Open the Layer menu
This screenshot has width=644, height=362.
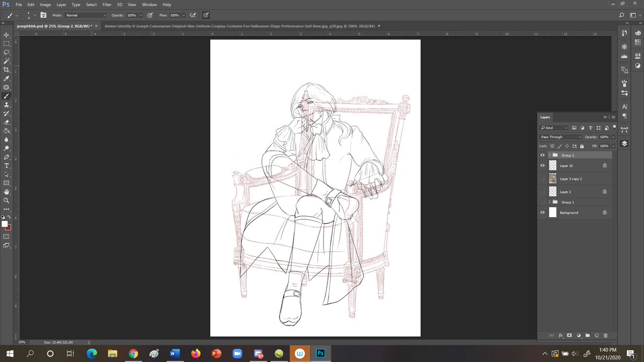point(61,4)
